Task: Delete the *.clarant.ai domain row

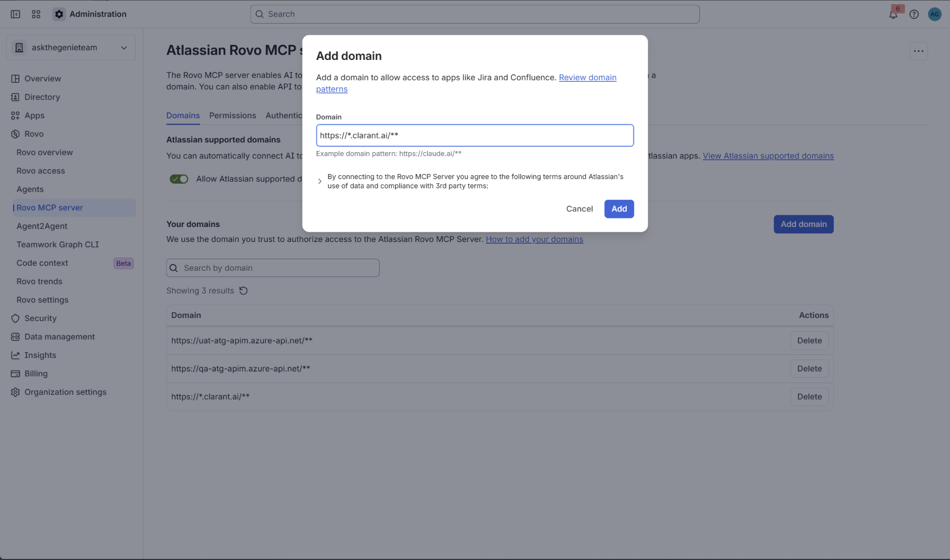Action: 809,396
